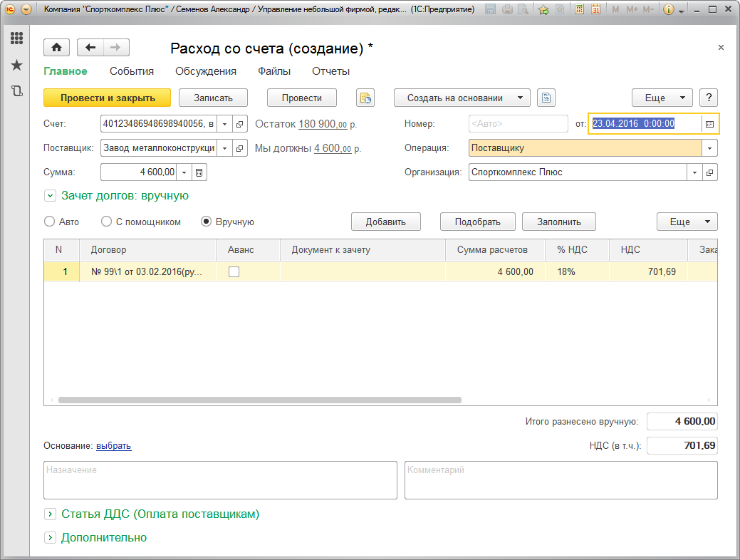This screenshot has width=740, height=560.
Task: Open the calendar picker for date
Action: [709, 124]
